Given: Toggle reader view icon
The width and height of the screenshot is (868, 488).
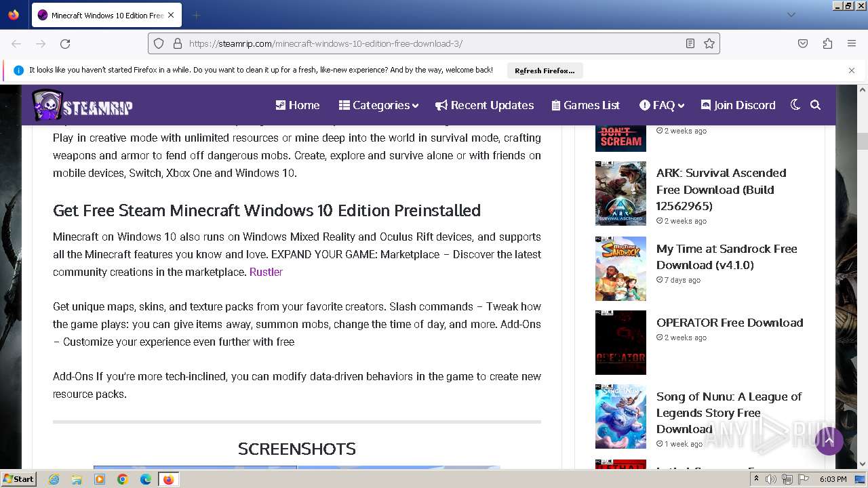Looking at the screenshot, I should [690, 43].
